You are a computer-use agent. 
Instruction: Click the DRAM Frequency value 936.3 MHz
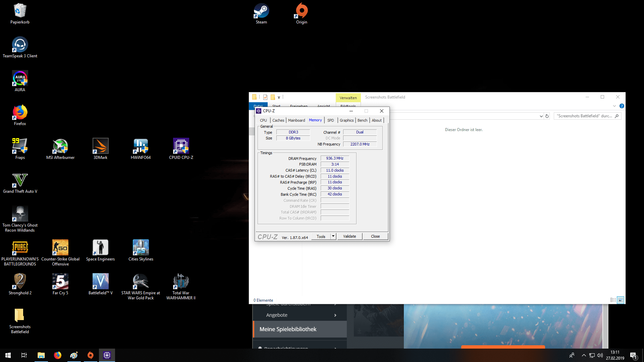coord(335,158)
